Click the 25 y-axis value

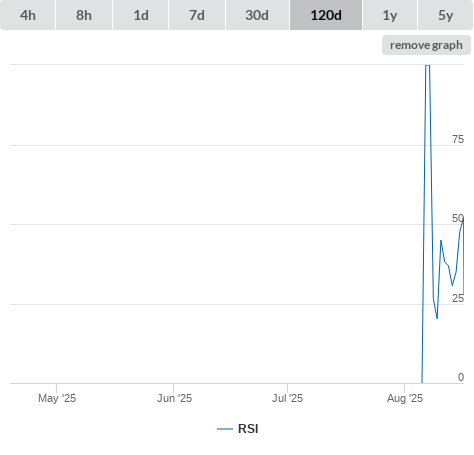coord(458,298)
